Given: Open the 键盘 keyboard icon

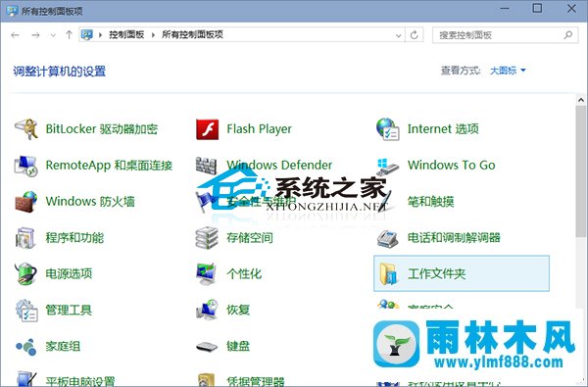Looking at the screenshot, I should (x=207, y=347).
